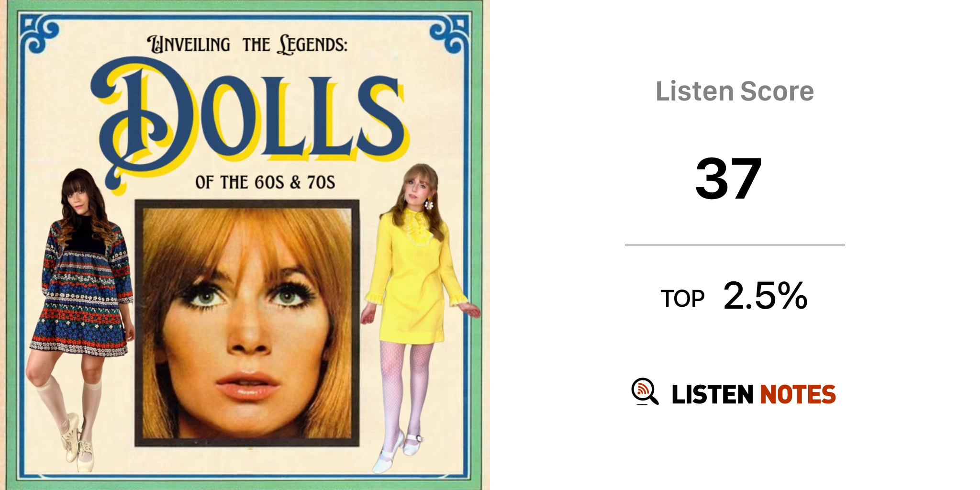Click the Unveiling the Legends subtitle

pyautogui.click(x=247, y=45)
